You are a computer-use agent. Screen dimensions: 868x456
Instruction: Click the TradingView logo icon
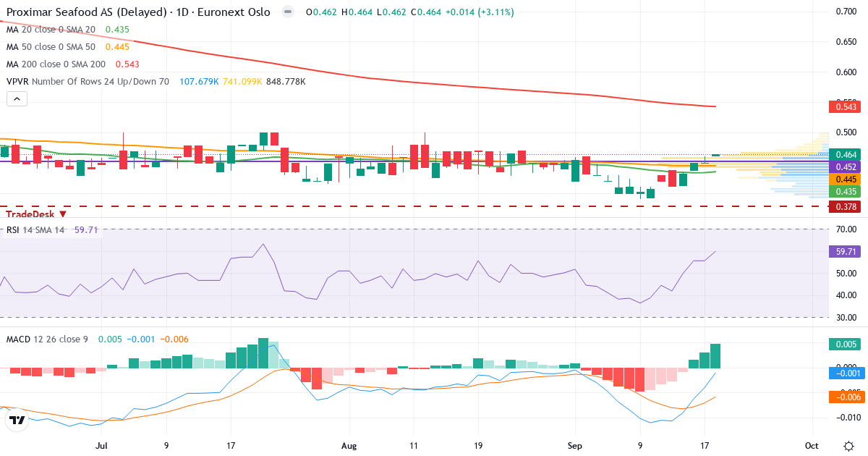(x=17, y=420)
